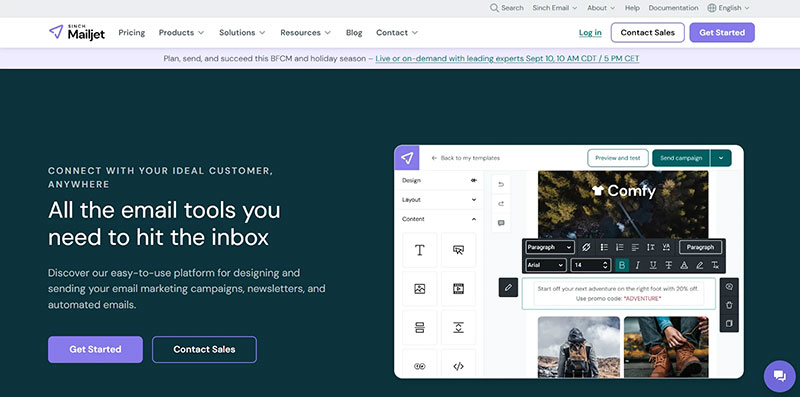Click the pencil edit icon beside text block
The height and width of the screenshot is (397, 800).
[x=508, y=287]
